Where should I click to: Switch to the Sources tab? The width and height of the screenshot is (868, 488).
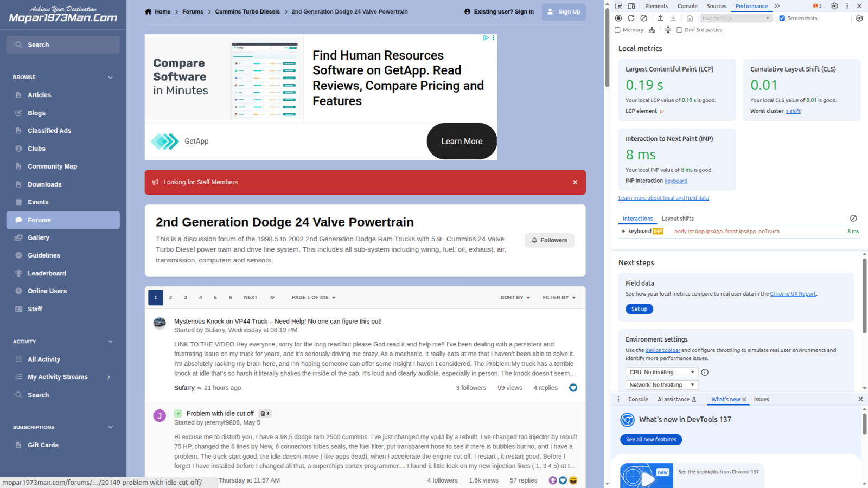click(716, 6)
